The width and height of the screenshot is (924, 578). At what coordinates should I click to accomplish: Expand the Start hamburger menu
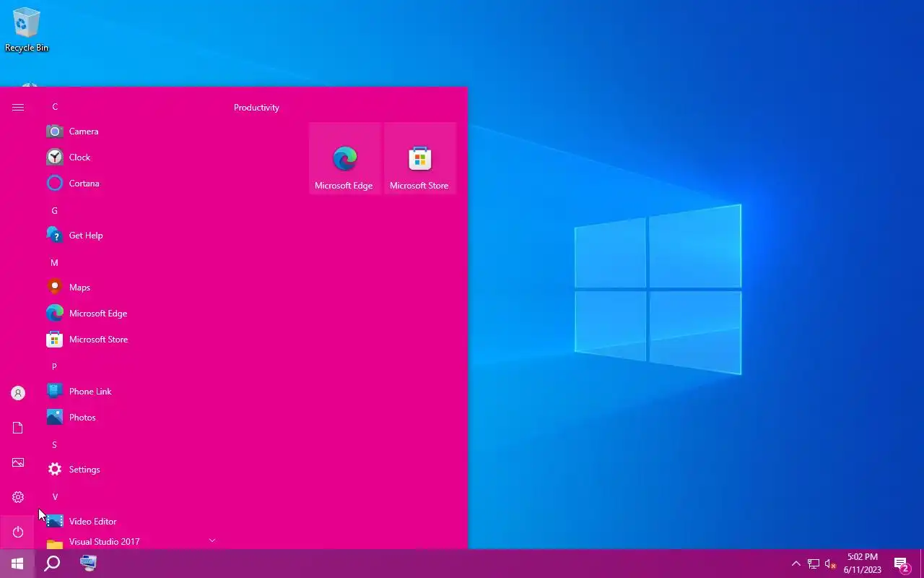(x=18, y=107)
